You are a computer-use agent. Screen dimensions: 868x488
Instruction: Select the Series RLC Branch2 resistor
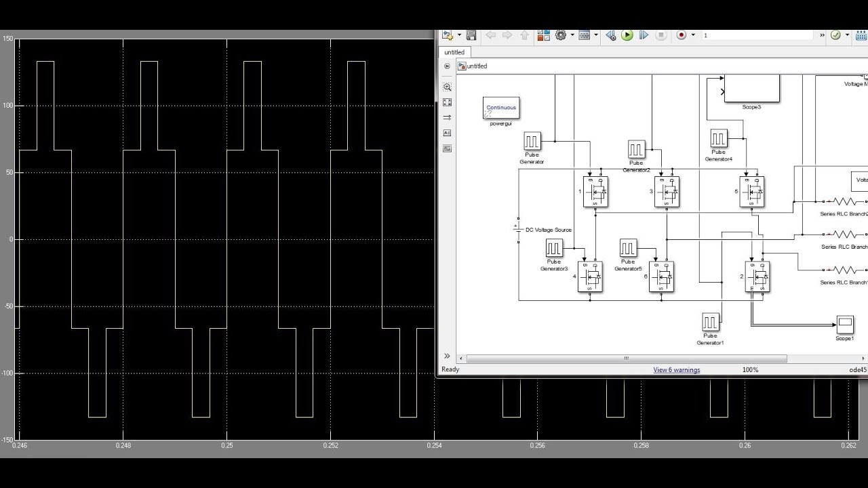click(845, 201)
